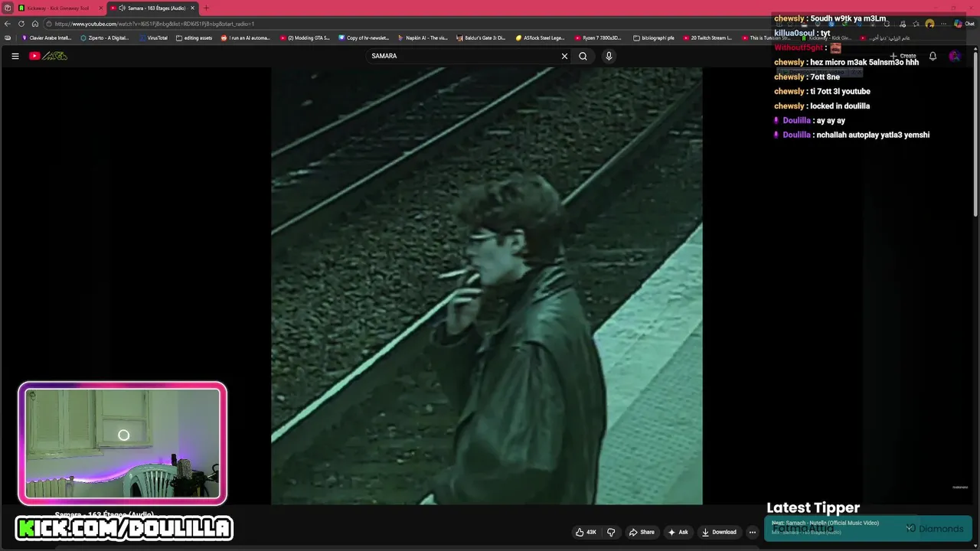This screenshot has width=980, height=551.
Task: Open the browser home page icon
Action: pyautogui.click(x=35, y=24)
